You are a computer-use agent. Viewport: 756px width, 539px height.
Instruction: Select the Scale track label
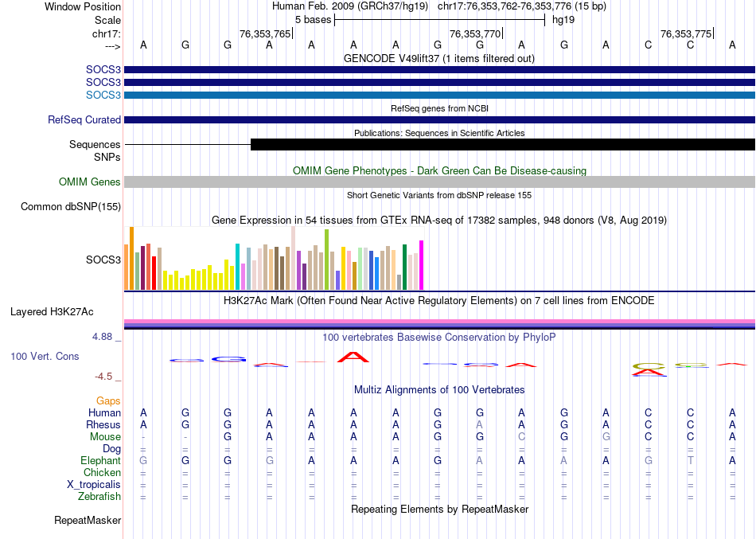[x=107, y=20]
